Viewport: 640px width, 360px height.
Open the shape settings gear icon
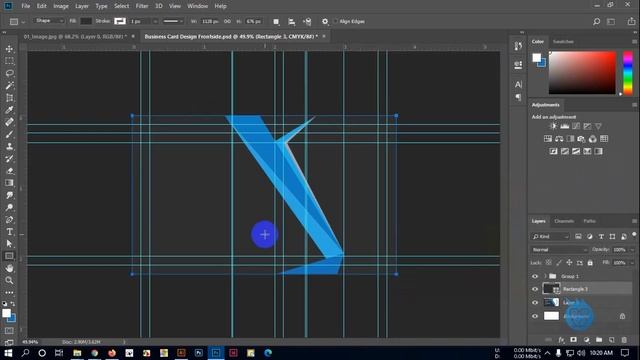click(x=325, y=22)
